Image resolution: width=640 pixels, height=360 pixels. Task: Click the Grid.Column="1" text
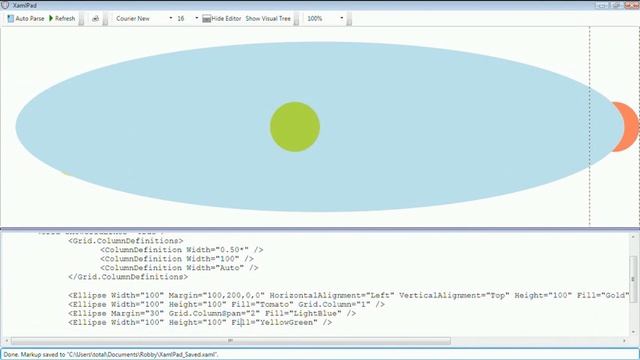(334, 304)
